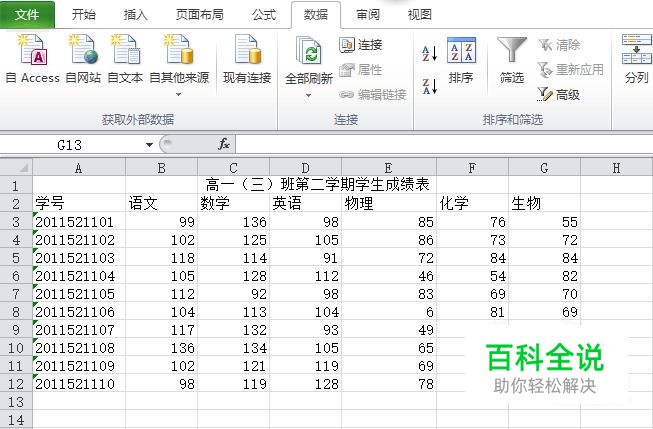653x429 pixels.
Task: Click the 编辑链接 edit links button
Action: pyautogui.click(x=373, y=95)
